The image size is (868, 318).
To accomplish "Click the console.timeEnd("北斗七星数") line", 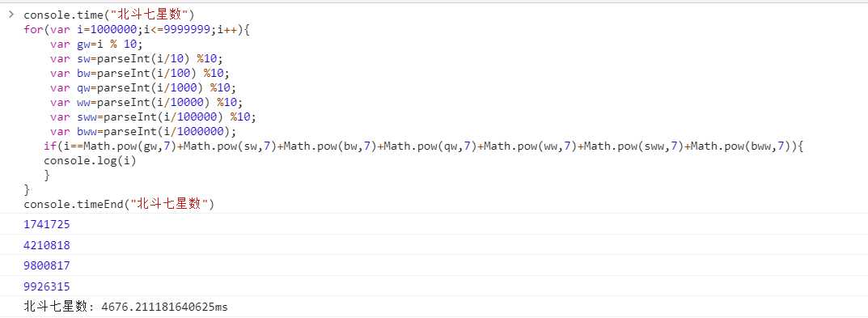I will [119, 205].
